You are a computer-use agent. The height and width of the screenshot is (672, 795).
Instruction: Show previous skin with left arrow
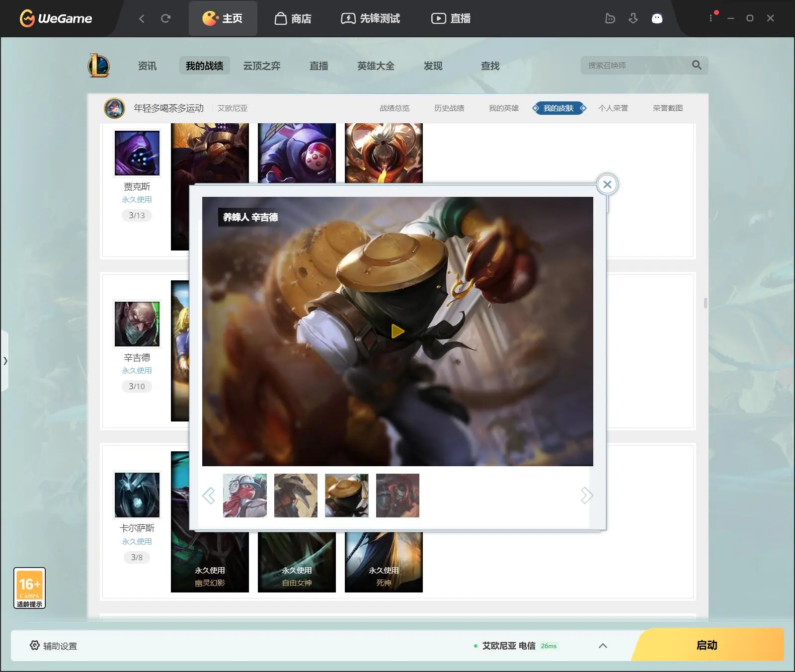[209, 495]
